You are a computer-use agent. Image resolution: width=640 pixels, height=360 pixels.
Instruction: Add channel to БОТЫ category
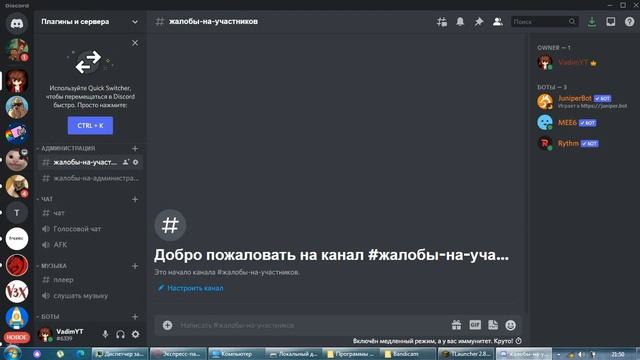tap(135, 317)
